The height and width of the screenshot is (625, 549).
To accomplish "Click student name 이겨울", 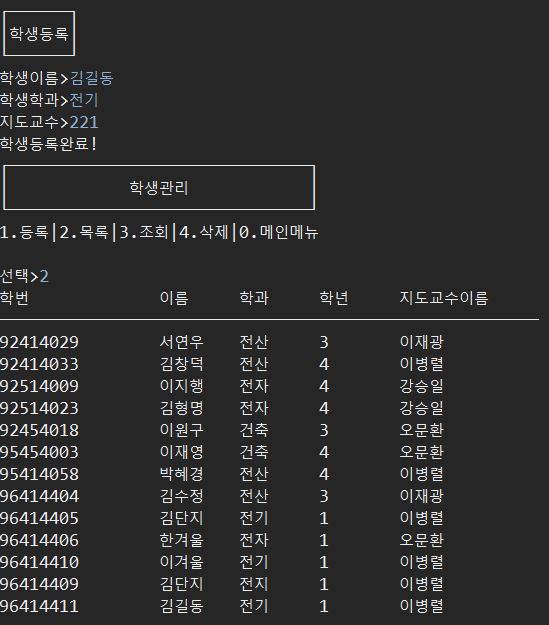I will [x=181, y=562].
